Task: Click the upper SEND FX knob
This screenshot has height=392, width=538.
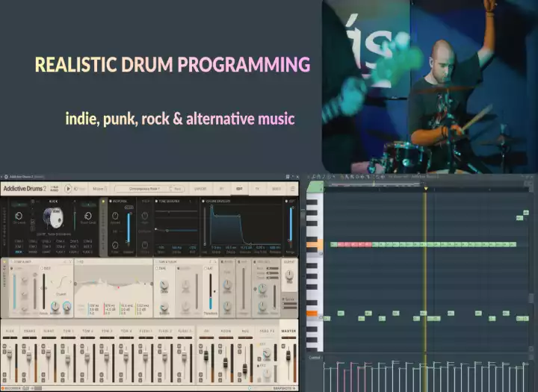Action: [x=267, y=353]
